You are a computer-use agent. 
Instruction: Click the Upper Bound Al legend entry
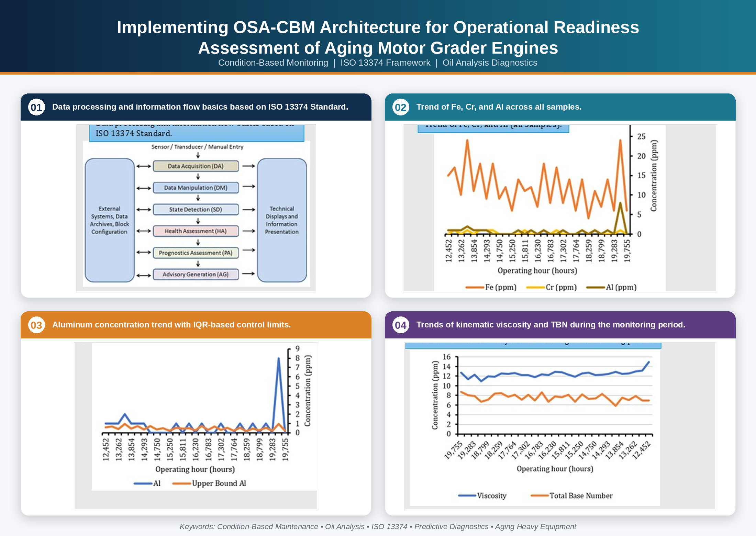[209, 483]
